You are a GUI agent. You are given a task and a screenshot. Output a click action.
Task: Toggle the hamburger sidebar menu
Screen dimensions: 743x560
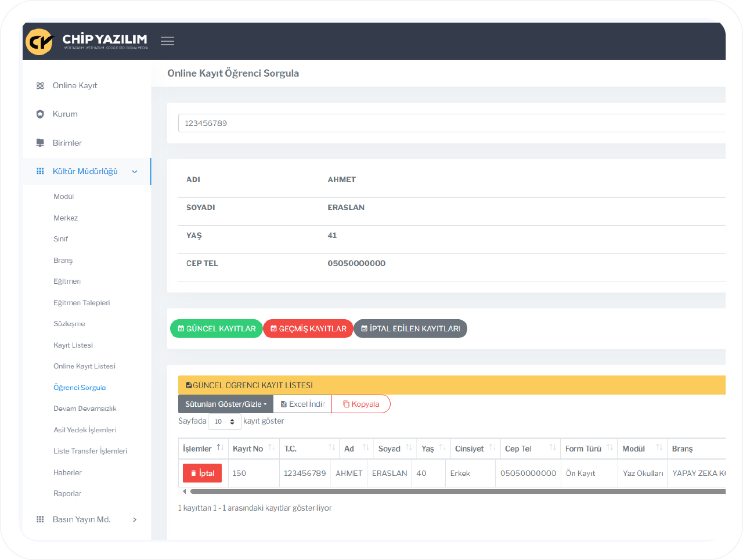[168, 41]
